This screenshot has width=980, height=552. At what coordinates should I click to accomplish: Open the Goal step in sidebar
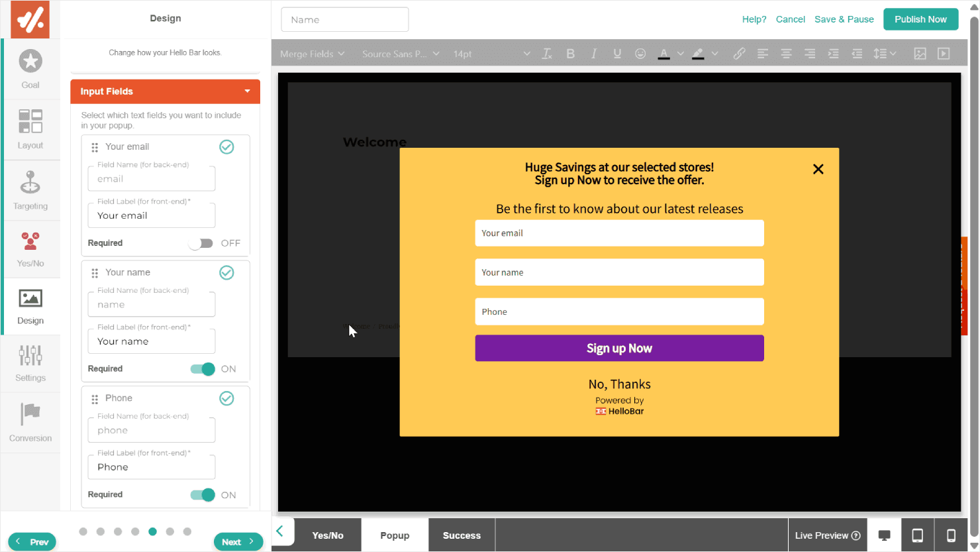(x=30, y=69)
